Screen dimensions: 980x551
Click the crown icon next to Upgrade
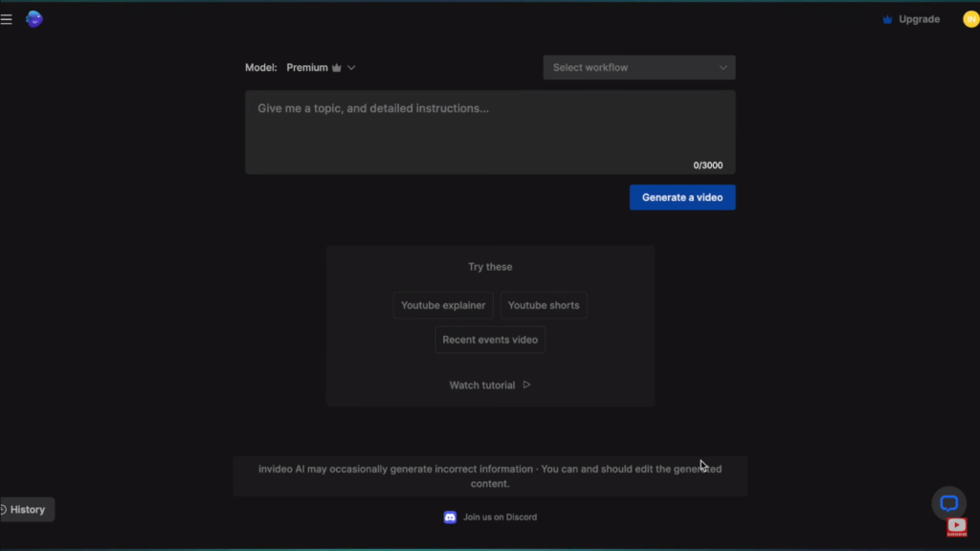pos(885,18)
